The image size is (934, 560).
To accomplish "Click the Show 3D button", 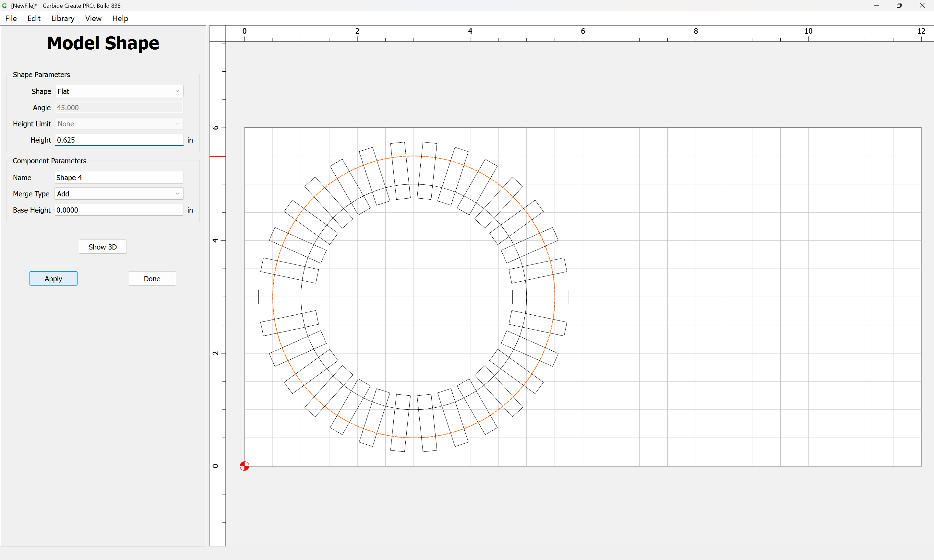I will (102, 247).
